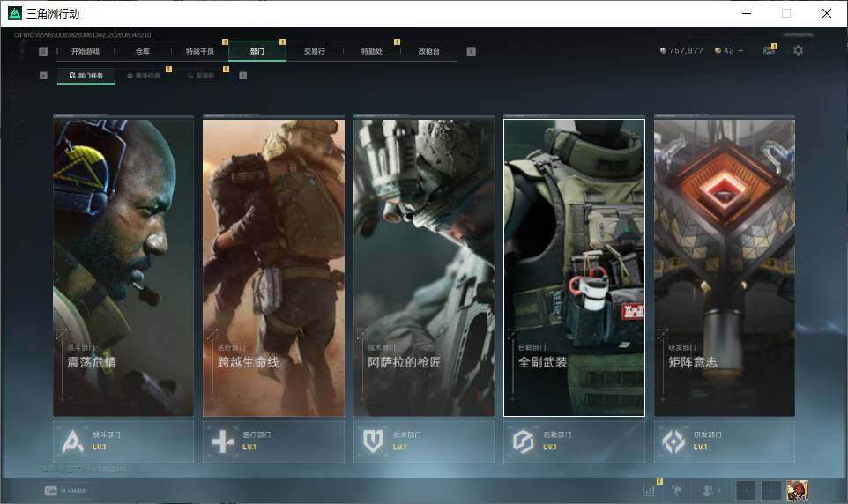The image size is (848, 504).
Task: Click the first empty squad slot
Action: point(746,491)
